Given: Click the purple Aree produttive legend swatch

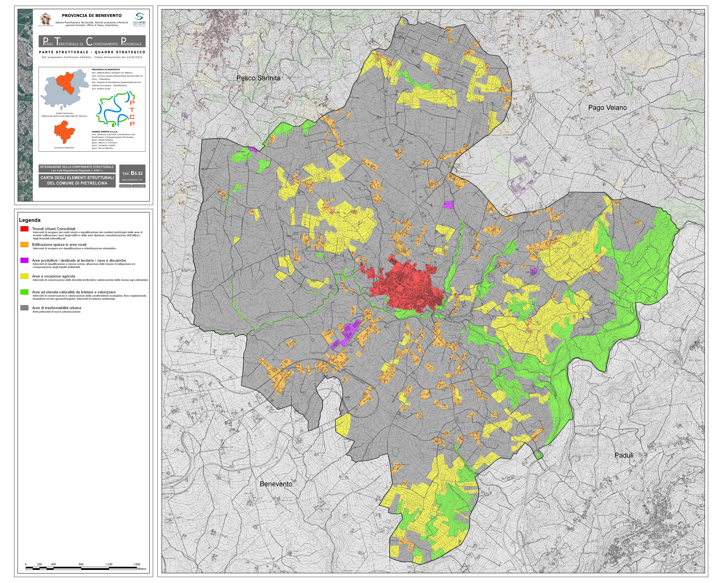Looking at the screenshot, I should click(24, 260).
